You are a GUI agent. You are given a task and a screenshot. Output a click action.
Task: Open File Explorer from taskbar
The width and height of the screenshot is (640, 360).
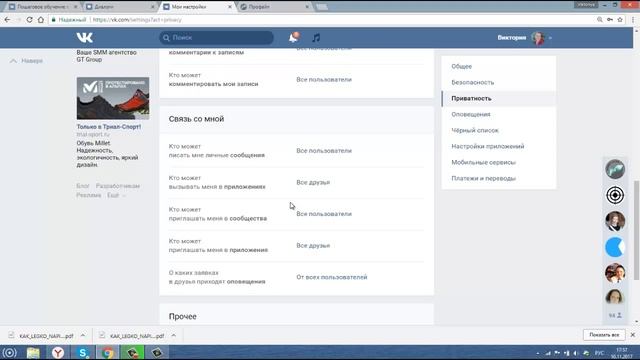[33, 352]
